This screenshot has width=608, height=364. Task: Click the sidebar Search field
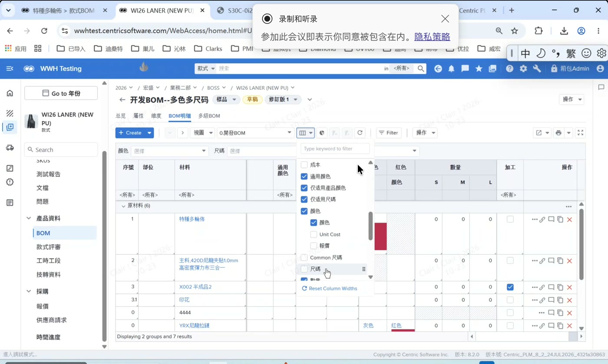coord(61,150)
